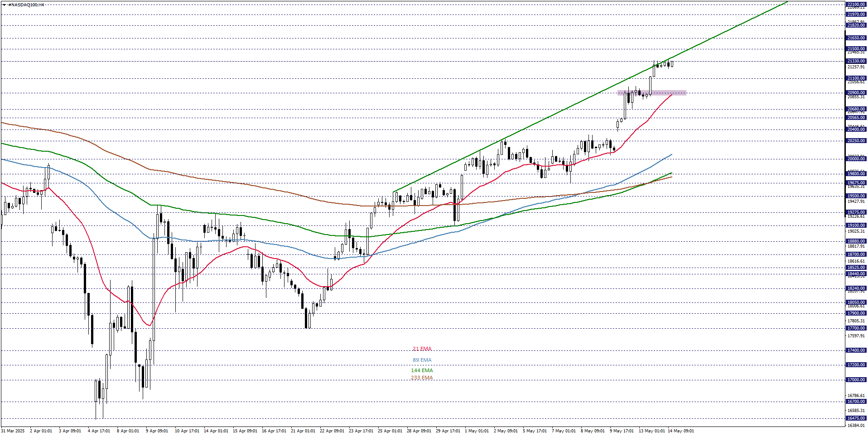
Task: Select the 21 EMA label
Action: [x=422, y=349]
